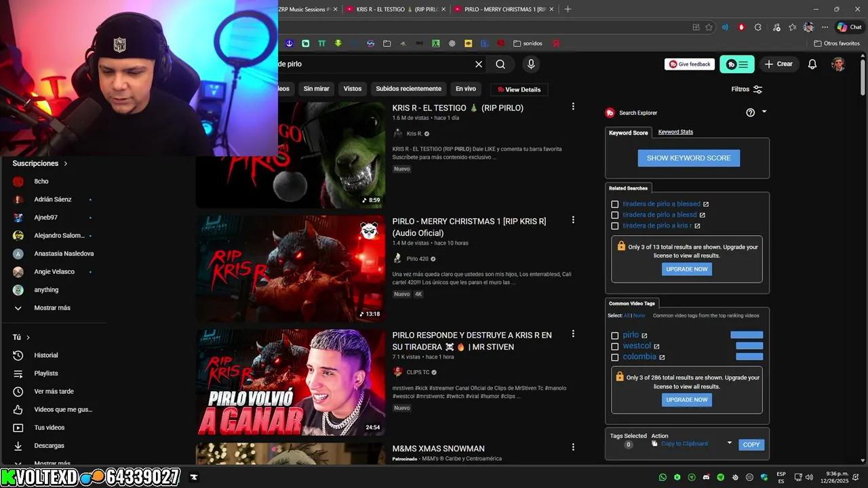
Task: Click the magnifier search button
Action: [500, 64]
